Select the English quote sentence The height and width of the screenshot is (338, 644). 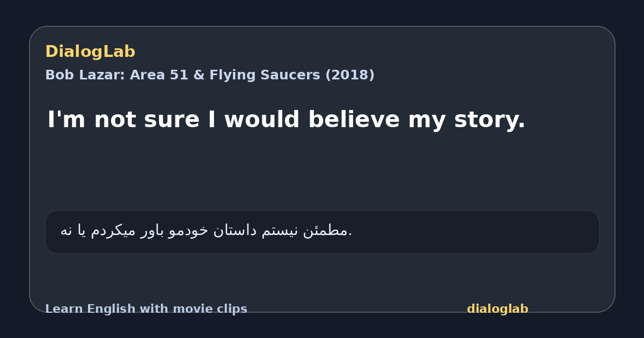286,120
